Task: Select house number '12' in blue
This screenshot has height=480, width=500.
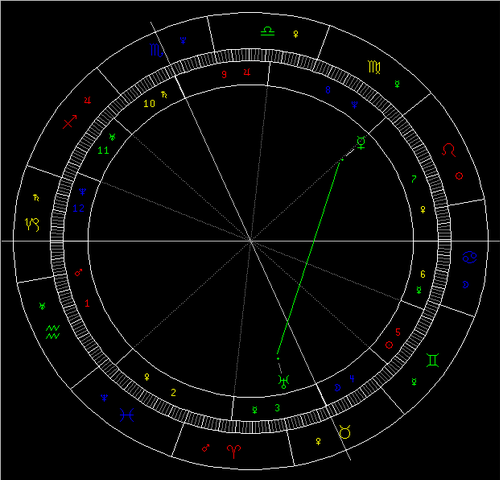Action: (79, 208)
